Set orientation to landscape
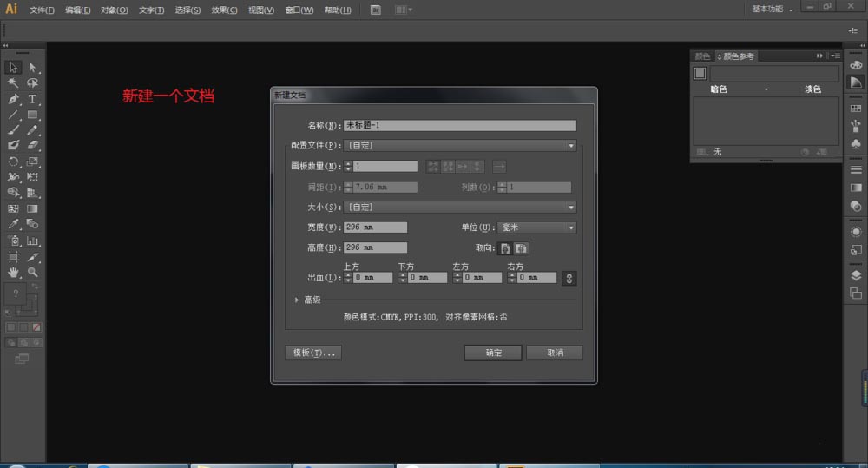This screenshot has height=468, width=868. coord(521,248)
